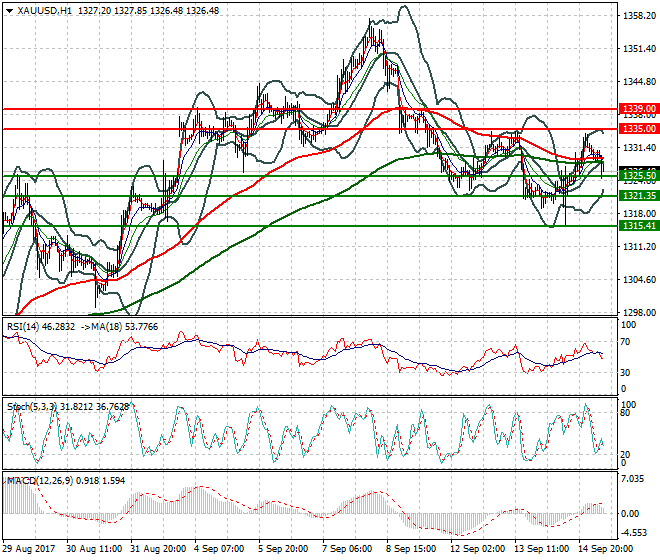Image resolution: width=660 pixels, height=560 pixels.
Task: Click the RSI scale level 70
Action: [x=626, y=342]
